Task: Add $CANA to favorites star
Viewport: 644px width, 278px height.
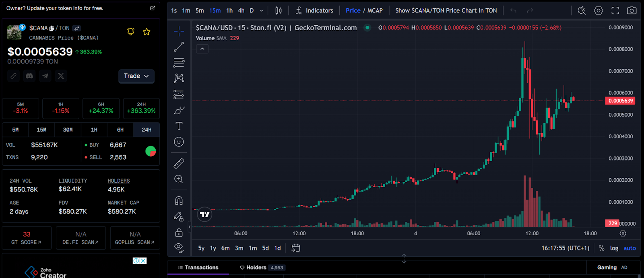Action: pos(147,31)
